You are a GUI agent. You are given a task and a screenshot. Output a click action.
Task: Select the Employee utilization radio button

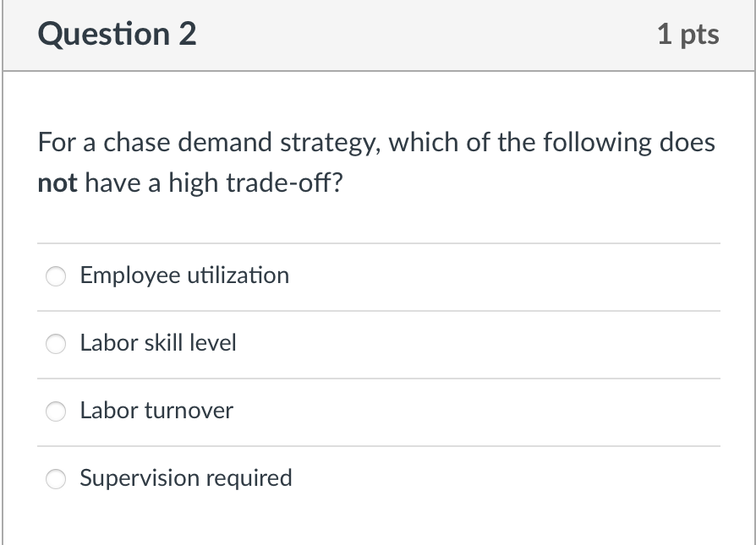click(x=56, y=275)
